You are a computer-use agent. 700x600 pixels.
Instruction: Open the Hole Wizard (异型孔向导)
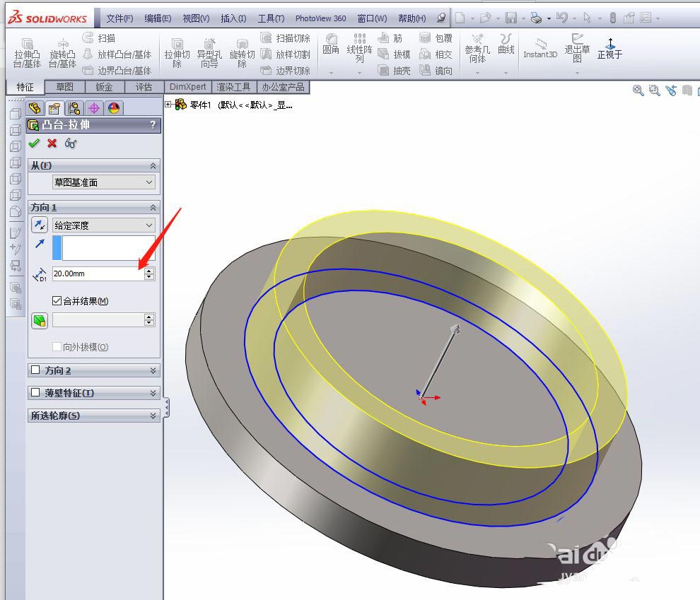click(209, 53)
